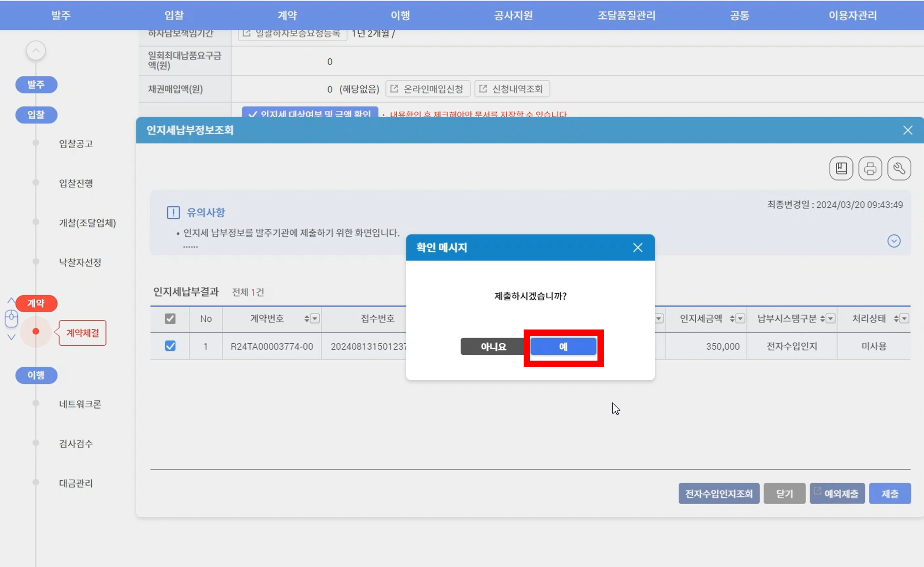Sort by 인지세금액 column arrows
The image size is (924, 567).
click(x=732, y=319)
